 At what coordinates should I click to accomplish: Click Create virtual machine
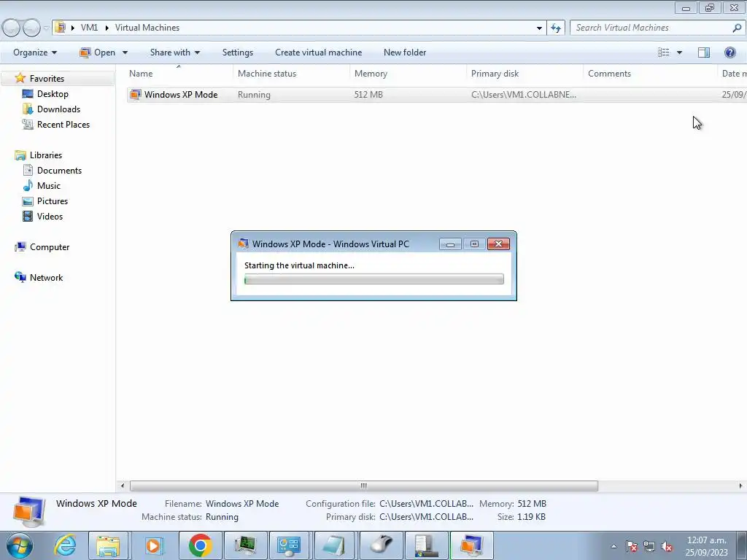click(x=318, y=52)
